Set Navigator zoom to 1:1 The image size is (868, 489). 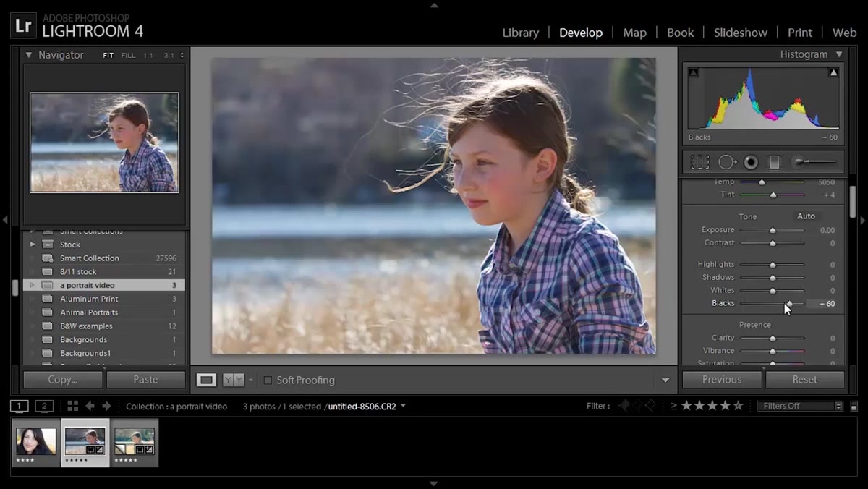(x=148, y=55)
